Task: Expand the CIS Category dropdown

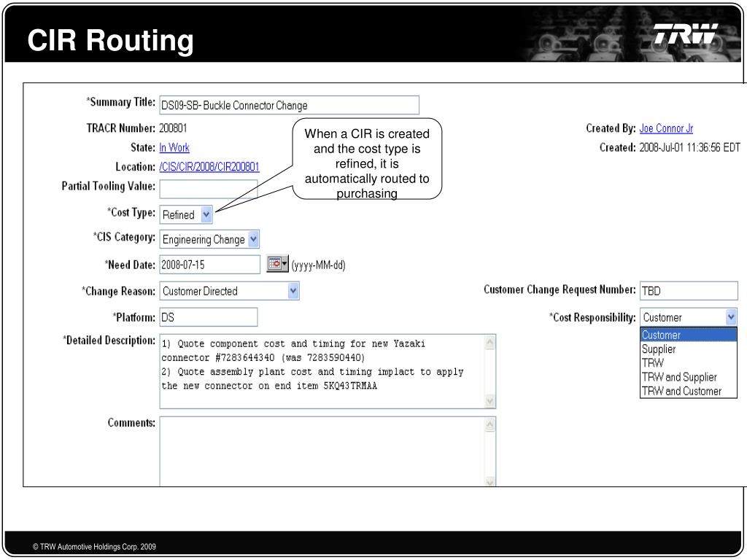Action: click(209, 239)
